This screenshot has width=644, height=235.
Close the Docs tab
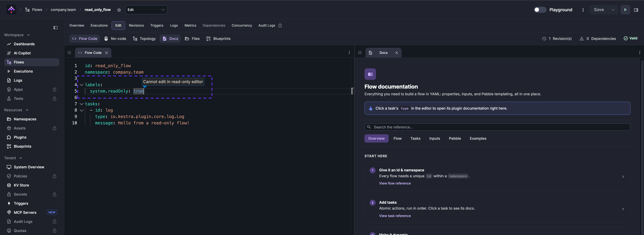396,53
